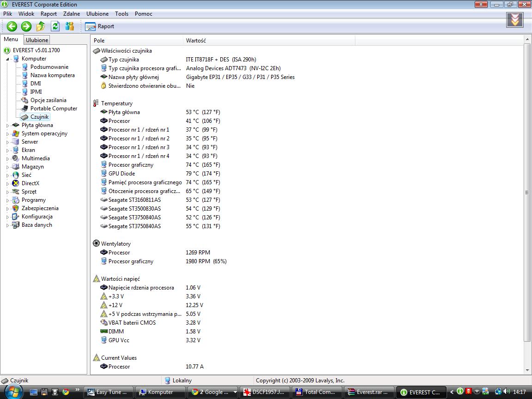
Task: Click Chrome quick launch icon
Action: (66, 392)
